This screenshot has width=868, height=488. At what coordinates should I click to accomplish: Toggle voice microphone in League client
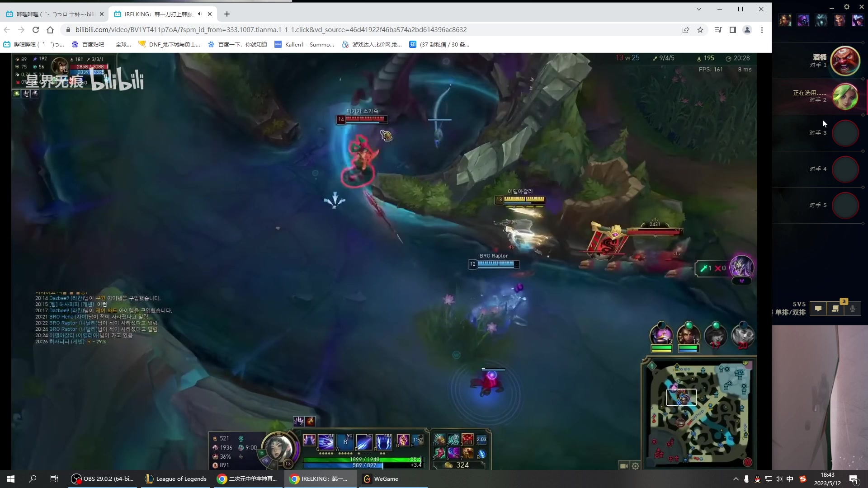853,309
